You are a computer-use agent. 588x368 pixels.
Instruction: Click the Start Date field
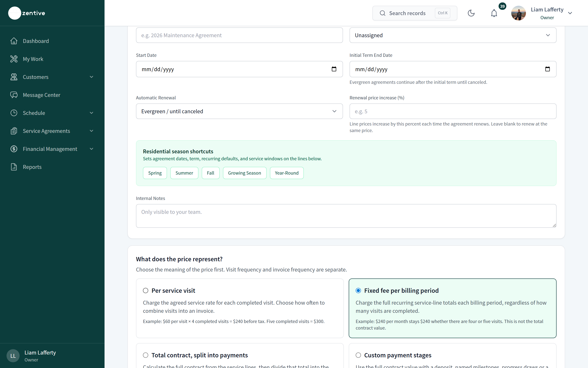239,69
